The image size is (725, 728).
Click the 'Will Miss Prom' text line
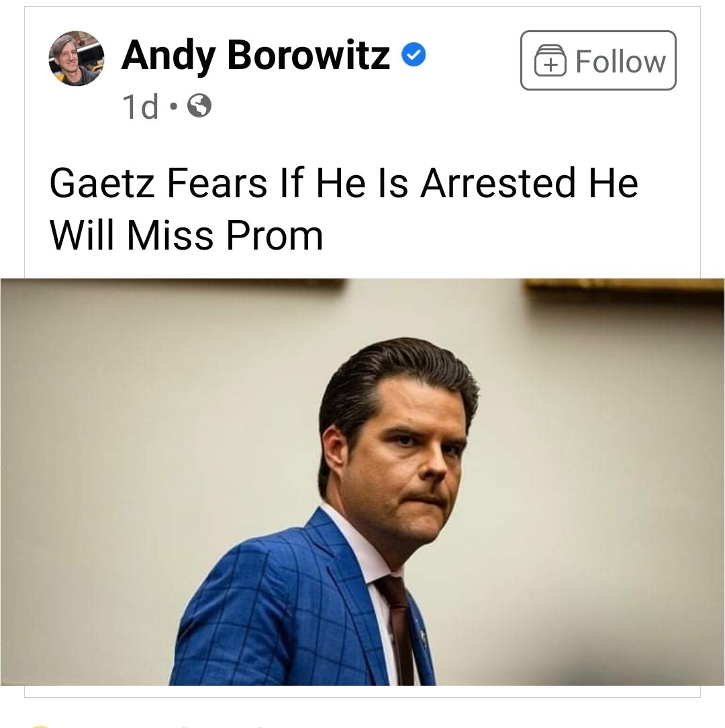[x=186, y=236]
